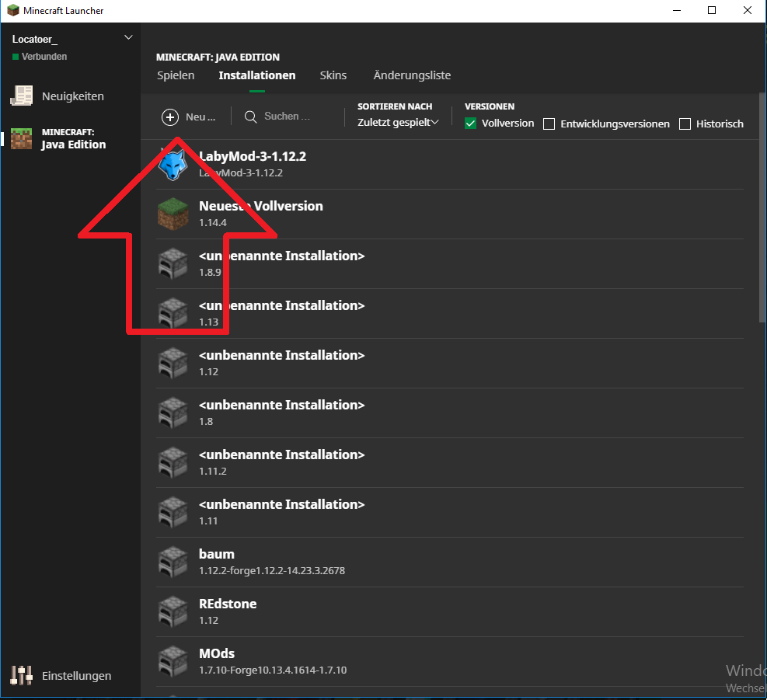Click the Neu ... button label
This screenshot has height=700, width=767.
pyautogui.click(x=200, y=117)
